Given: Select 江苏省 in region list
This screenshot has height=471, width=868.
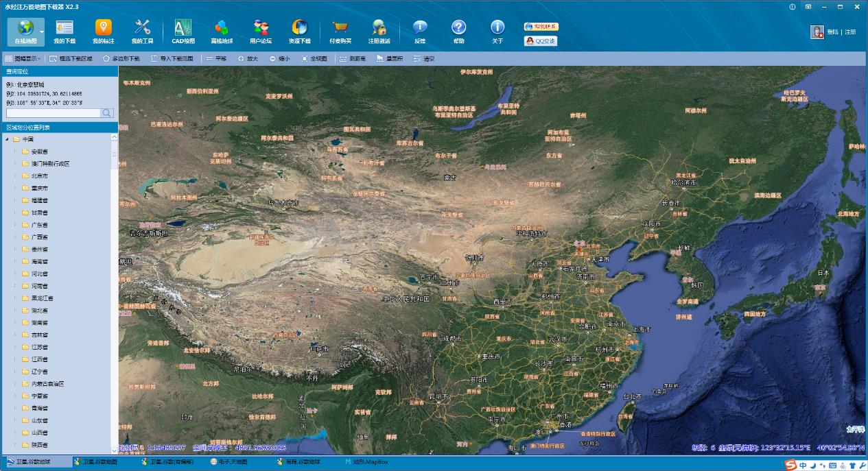Looking at the screenshot, I should tap(39, 347).
